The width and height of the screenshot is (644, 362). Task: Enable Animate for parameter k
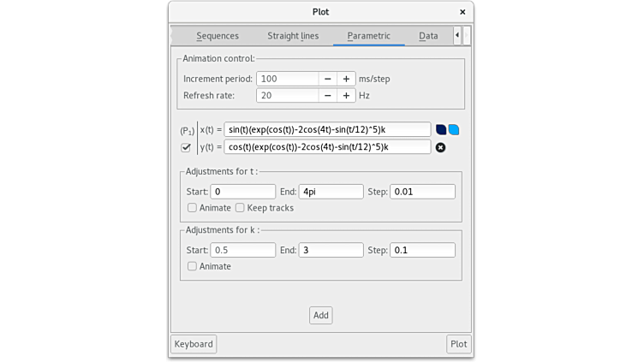point(193,266)
